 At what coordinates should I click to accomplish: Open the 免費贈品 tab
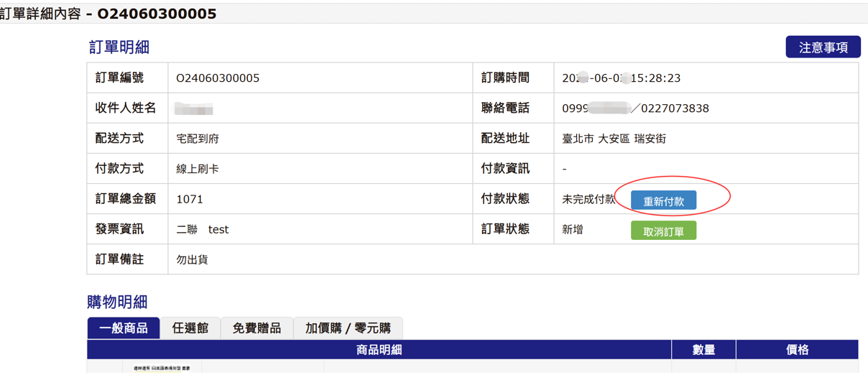(x=257, y=328)
